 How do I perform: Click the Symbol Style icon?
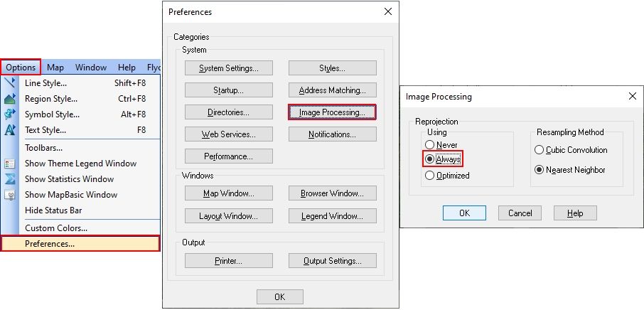[9, 114]
